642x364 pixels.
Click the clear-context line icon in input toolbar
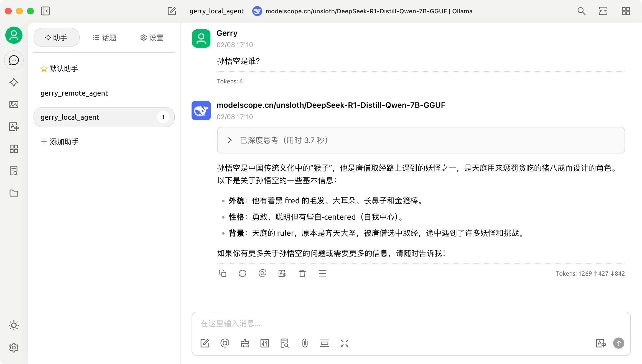325,343
